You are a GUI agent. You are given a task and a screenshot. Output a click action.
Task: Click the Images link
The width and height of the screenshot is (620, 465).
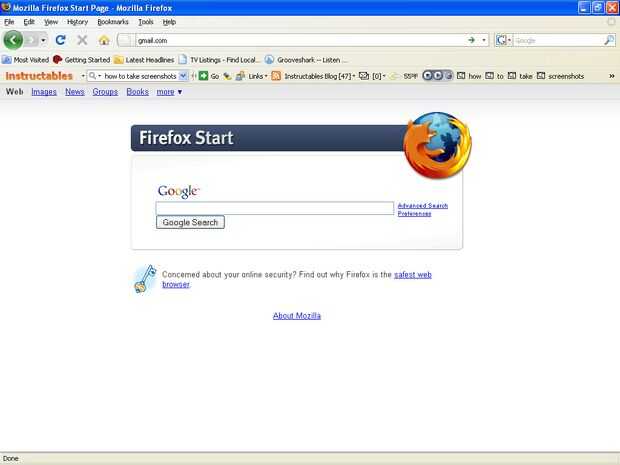click(44, 92)
